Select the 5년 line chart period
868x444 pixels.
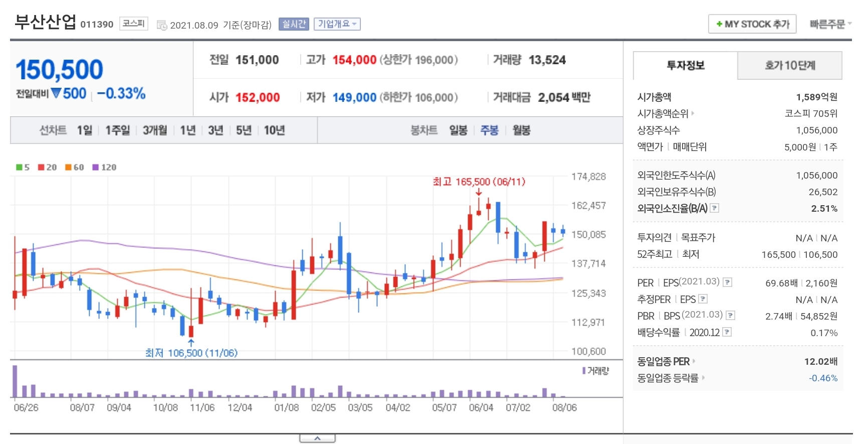244,130
